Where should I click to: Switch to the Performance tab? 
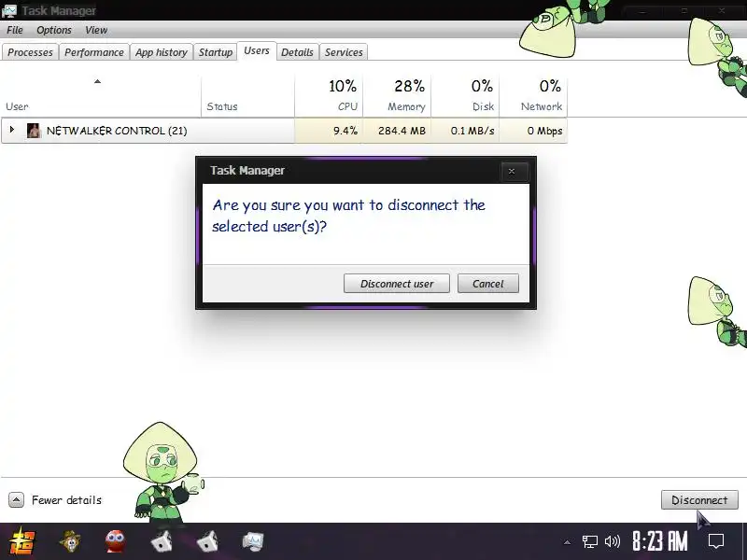click(94, 52)
